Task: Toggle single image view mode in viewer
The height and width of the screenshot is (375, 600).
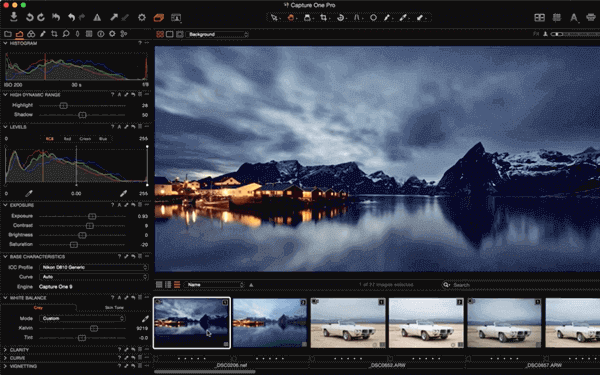Action: pyautogui.click(x=170, y=34)
